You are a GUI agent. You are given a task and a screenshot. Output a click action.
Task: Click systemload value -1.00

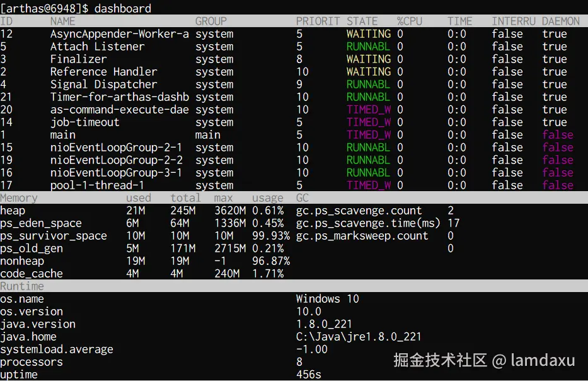[311, 349]
